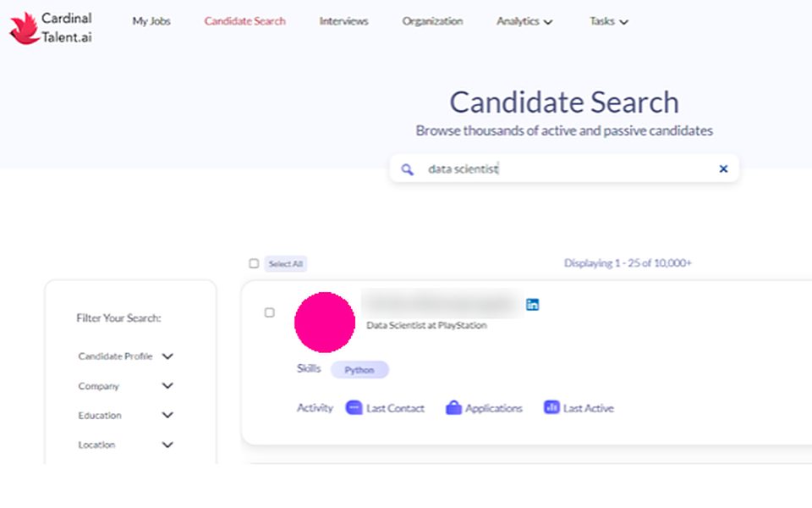Navigate to Interviews
The image size is (812, 508).
pos(344,21)
